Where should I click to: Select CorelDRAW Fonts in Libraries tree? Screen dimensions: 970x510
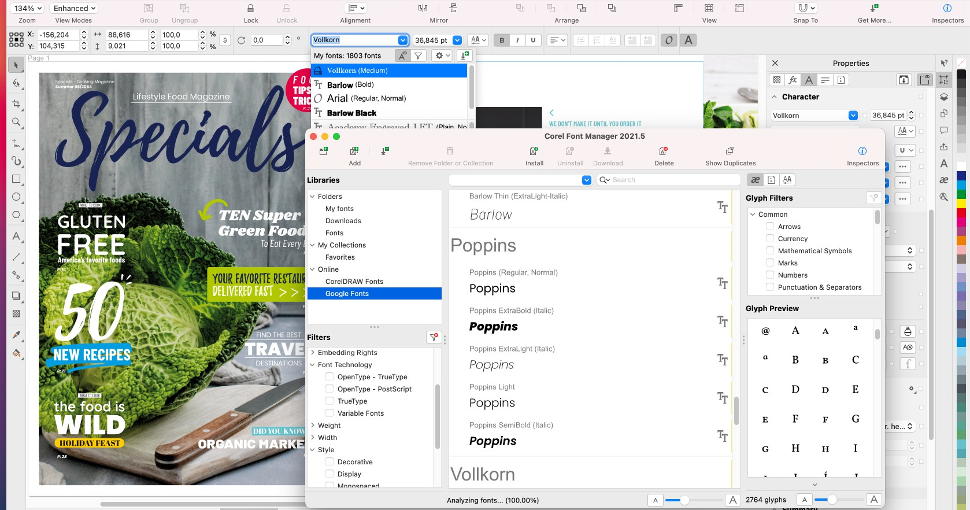[x=354, y=282]
